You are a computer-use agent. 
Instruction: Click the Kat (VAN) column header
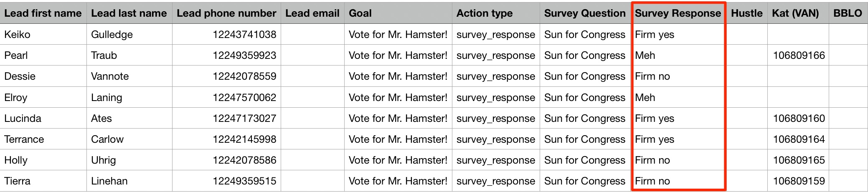tap(798, 13)
